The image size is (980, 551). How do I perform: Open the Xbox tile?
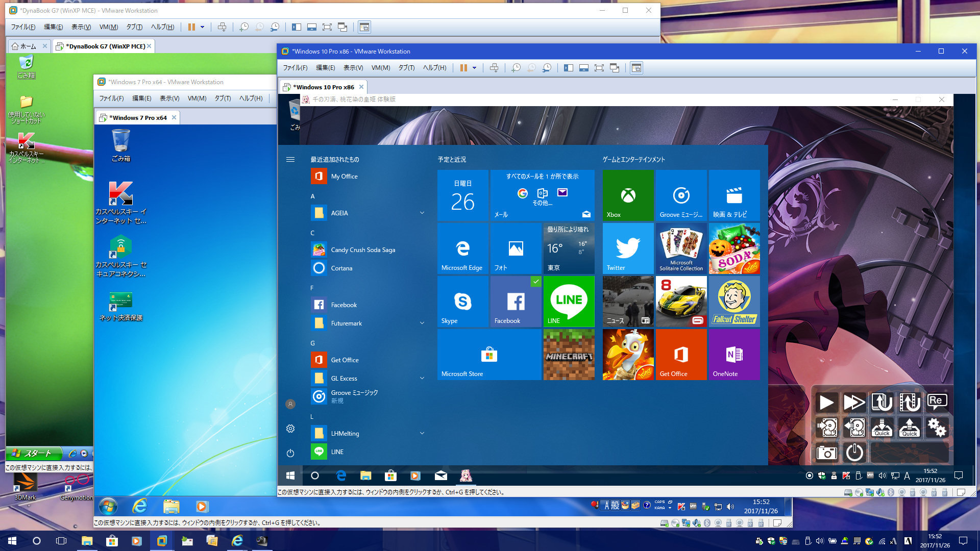(x=628, y=195)
